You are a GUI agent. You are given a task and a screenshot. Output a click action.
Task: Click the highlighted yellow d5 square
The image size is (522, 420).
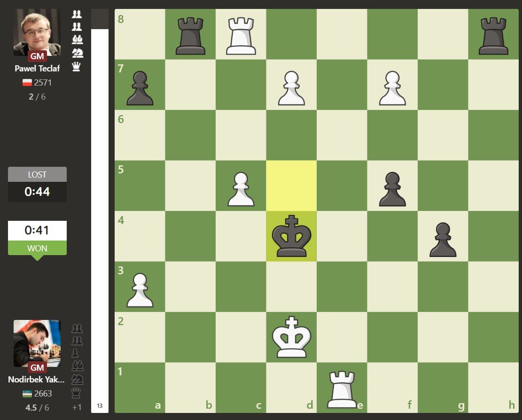coord(291,186)
